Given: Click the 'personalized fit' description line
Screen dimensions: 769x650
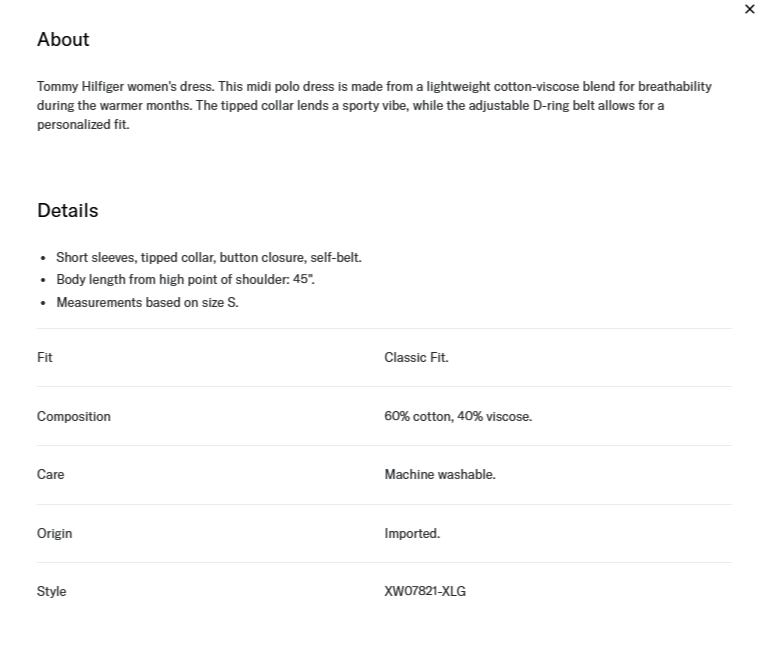Looking at the screenshot, I should [83, 125].
